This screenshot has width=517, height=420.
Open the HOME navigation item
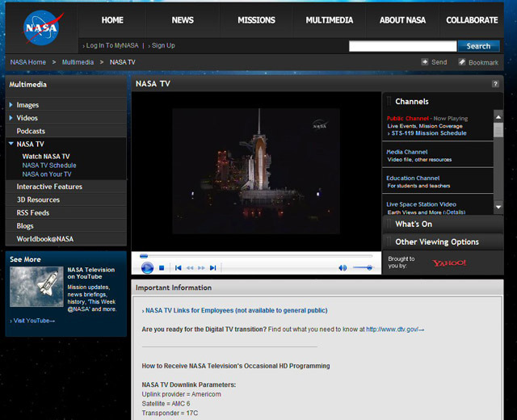coord(112,20)
